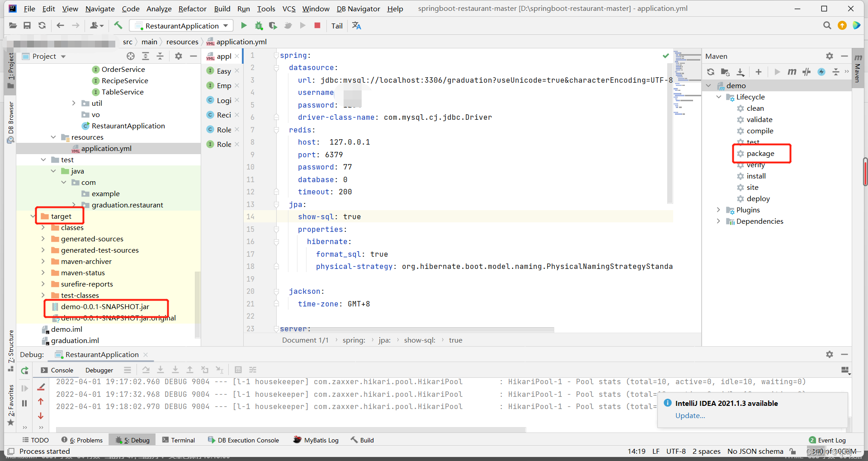The width and height of the screenshot is (868, 461).
Task: Click the Tail button in the toolbar
Action: pyautogui.click(x=337, y=26)
